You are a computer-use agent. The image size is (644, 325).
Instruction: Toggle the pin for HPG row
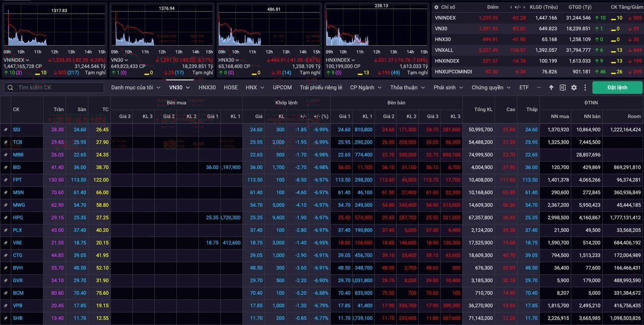(6, 218)
